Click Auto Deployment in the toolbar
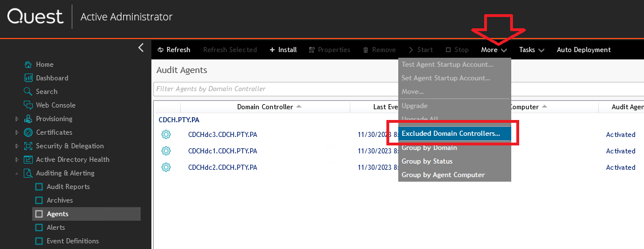 pos(584,50)
